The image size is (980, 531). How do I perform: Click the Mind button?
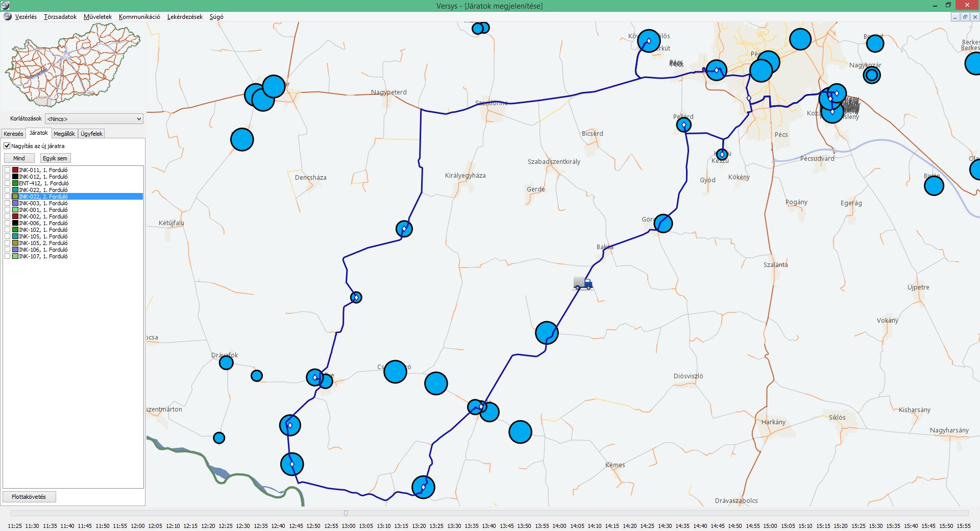click(x=19, y=158)
